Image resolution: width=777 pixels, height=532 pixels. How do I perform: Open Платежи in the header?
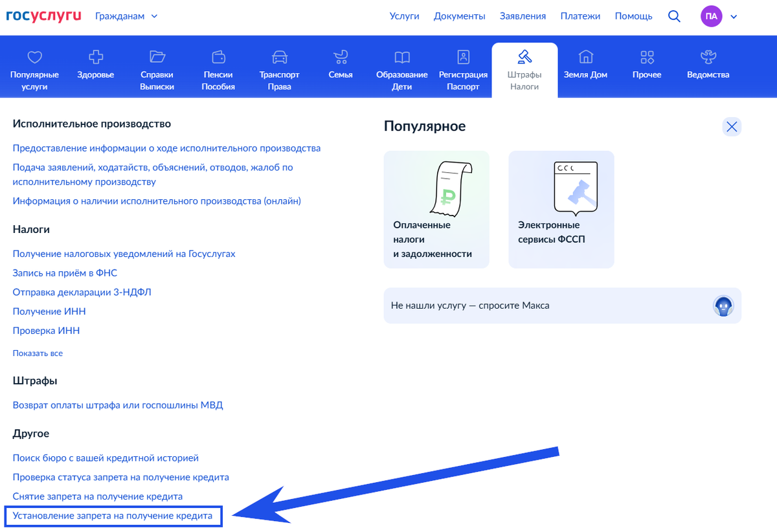coord(580,16)
